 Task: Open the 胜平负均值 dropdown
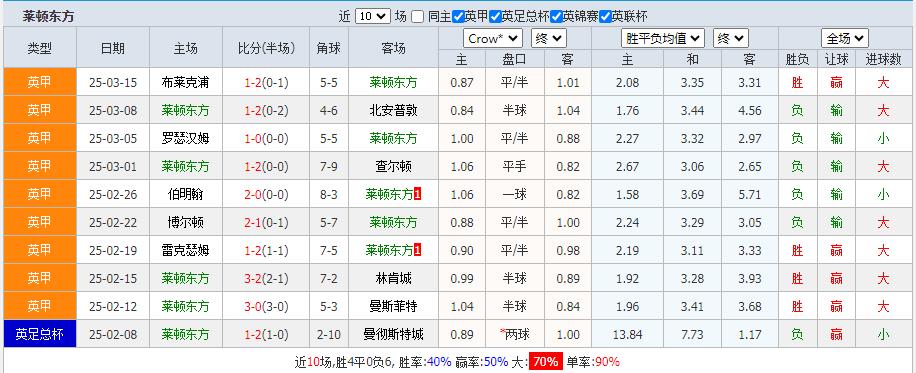click(662, 39)
